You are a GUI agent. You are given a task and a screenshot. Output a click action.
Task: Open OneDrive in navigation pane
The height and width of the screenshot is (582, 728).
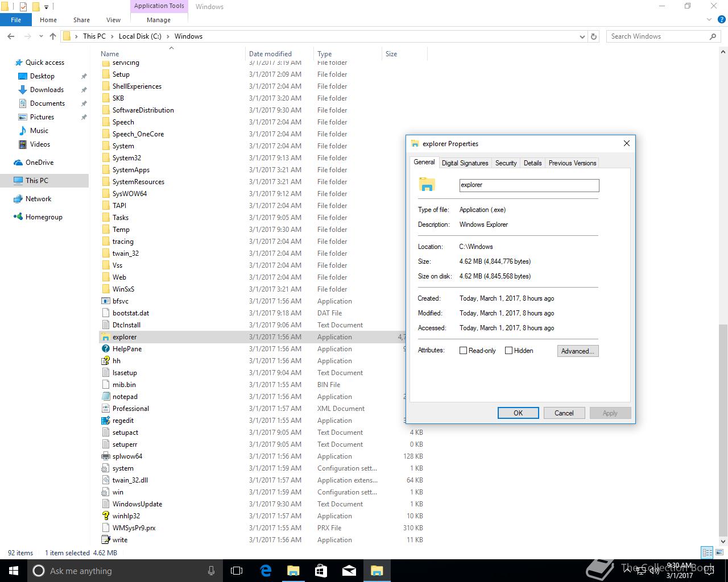tap(39, 163)
